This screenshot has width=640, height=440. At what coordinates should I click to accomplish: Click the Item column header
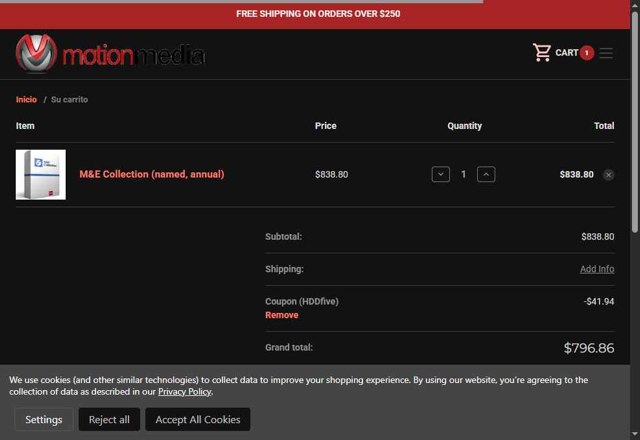pos(25,126)
